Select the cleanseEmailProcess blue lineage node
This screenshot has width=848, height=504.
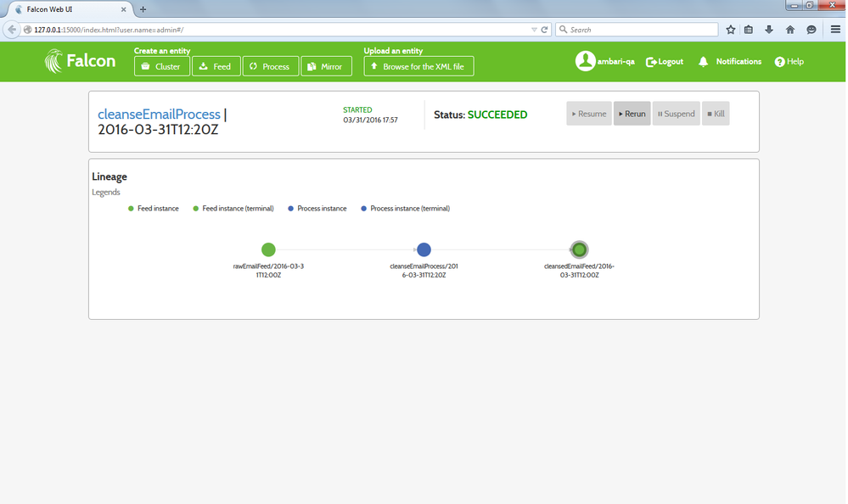pyautogui.click(x=424, y=249)
